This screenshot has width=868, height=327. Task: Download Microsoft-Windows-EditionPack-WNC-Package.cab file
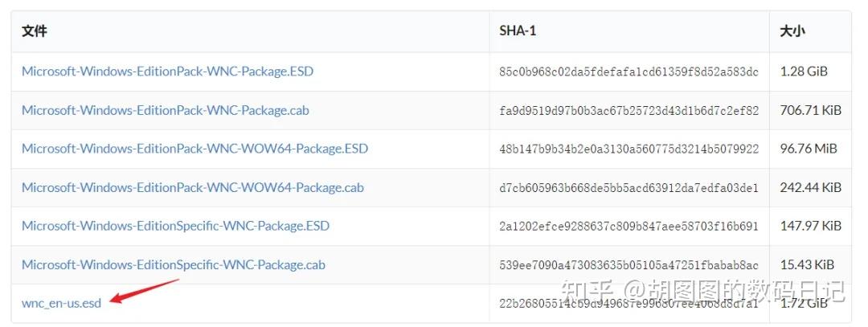click(165, 110)
